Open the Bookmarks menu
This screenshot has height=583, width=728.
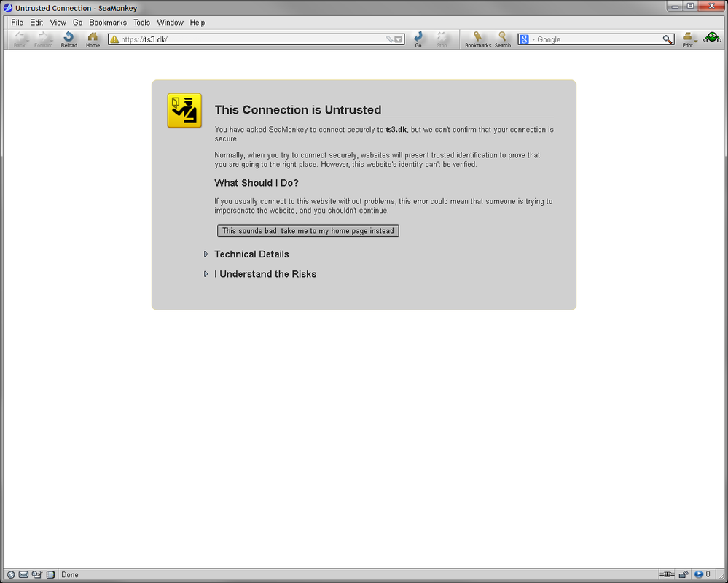click(108, 23)
